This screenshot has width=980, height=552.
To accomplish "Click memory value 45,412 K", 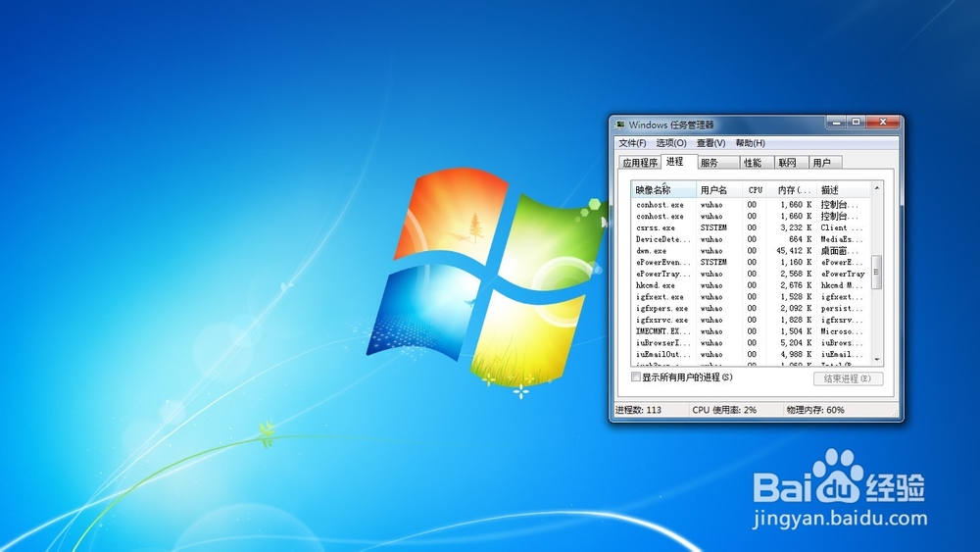I will 794,251.
